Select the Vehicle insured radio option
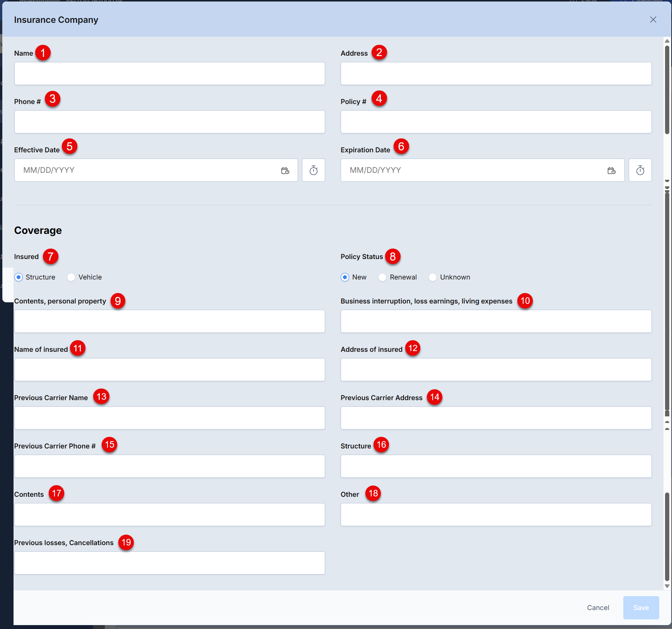The height and width of the screenshot is (629, 672). (x=71, y=277)
